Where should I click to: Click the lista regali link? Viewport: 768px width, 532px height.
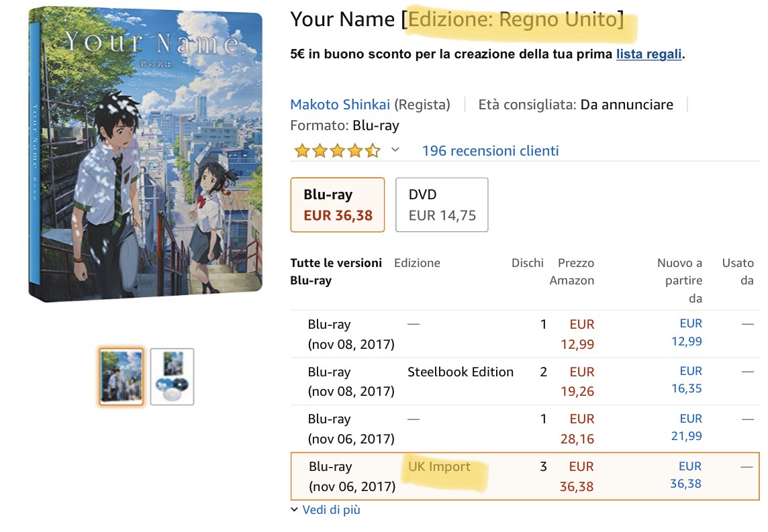[x=649, y=54]
